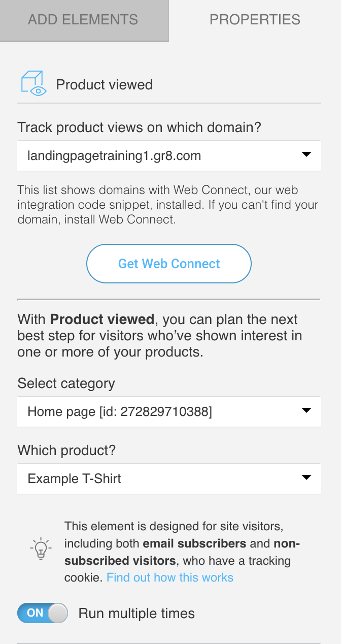Click the round knob of the ON switch
Screen dimensions: 341x644
click(x=58, y=613)
